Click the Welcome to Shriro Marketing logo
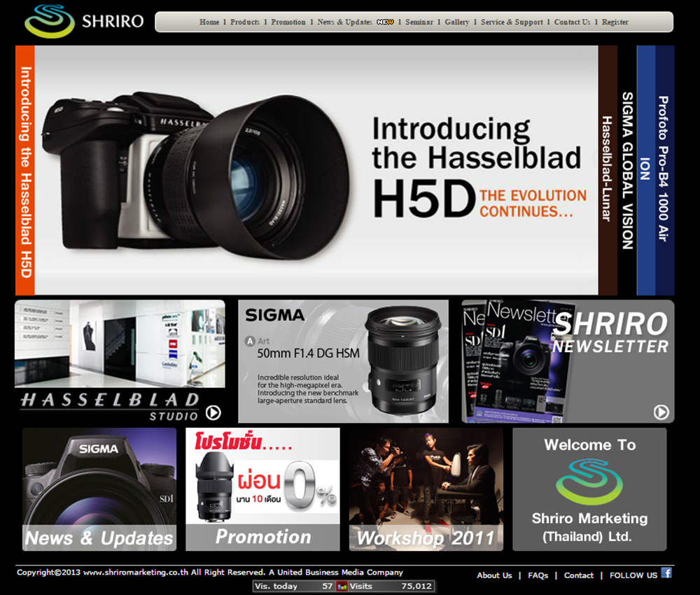This screenshot has height=595, width=700. click(x=589, y=482)
